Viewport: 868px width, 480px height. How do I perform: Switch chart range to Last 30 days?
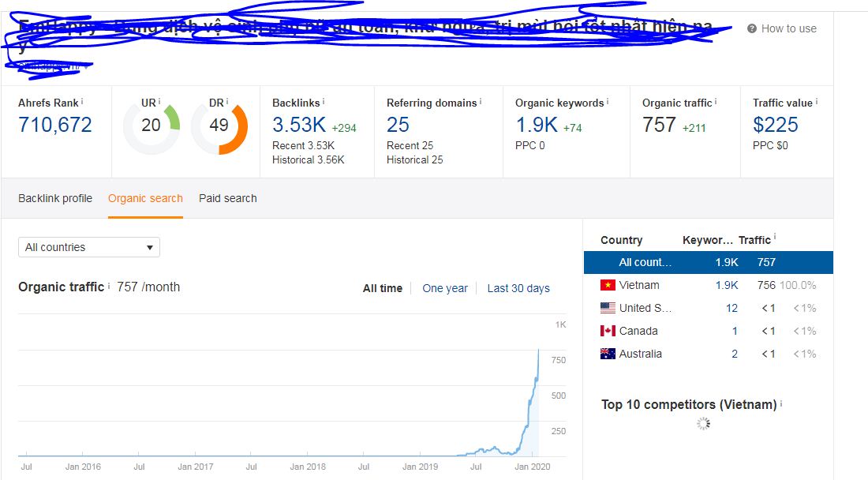point(518,288)
